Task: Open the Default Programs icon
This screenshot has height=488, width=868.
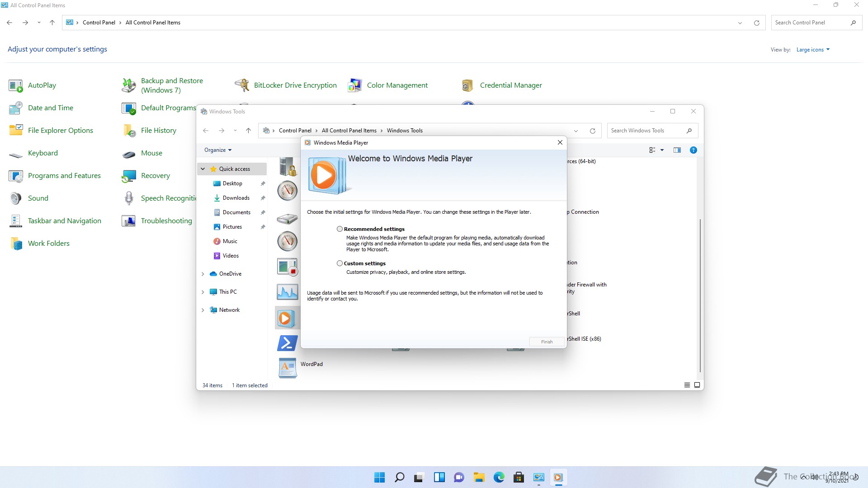Action: tap(129, 108)
